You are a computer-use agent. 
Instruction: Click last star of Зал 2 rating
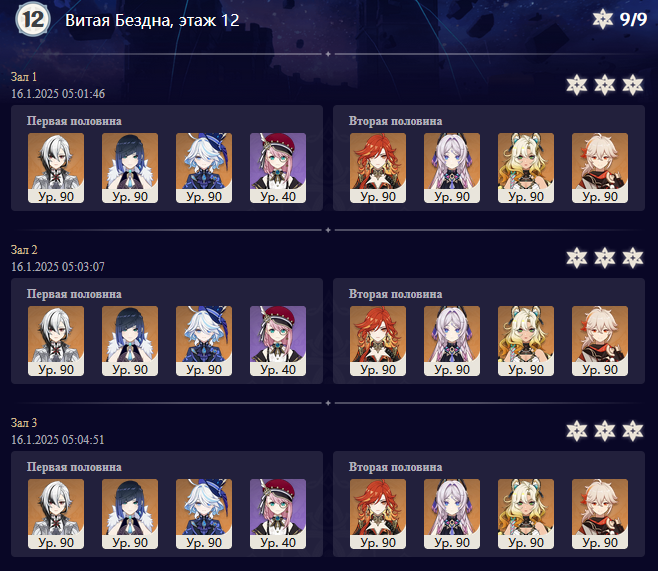(632, 258)
